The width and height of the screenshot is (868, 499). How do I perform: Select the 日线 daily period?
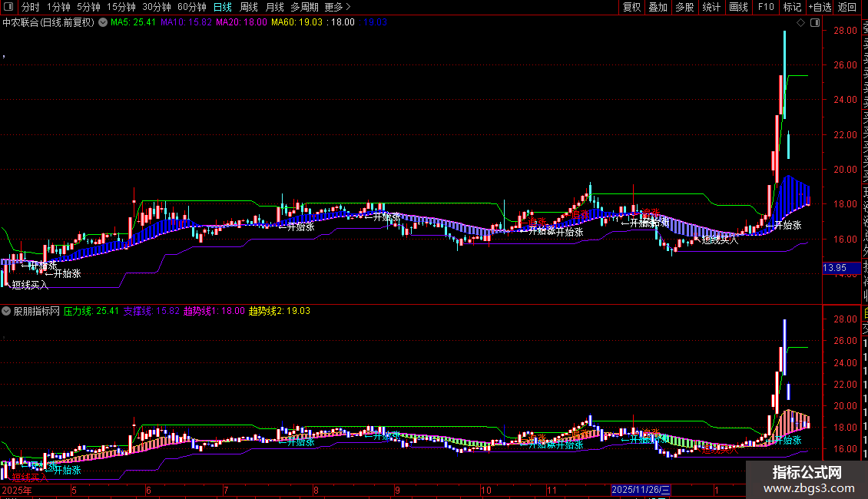click(x=222, y=7)
